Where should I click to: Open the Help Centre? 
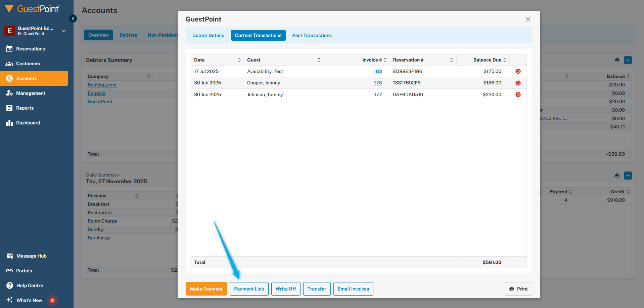pos(30,285)
